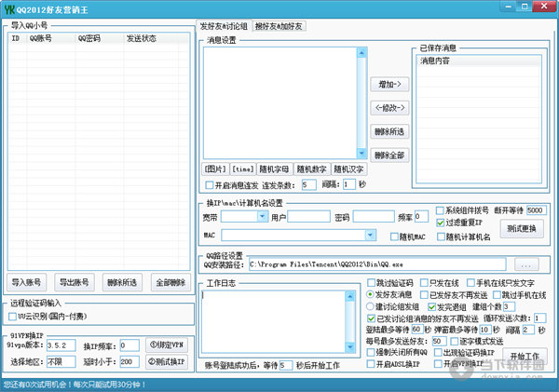The height and width of the screenshot is (392, 559).
Task: Click the browse ... button for QQ path
Action: (526, 264)
